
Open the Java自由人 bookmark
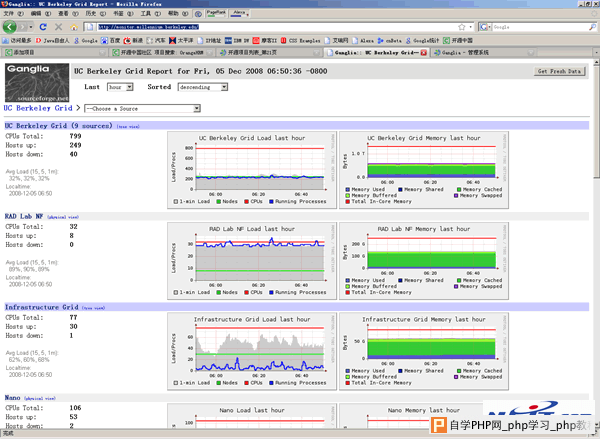(x=52, y=40)
